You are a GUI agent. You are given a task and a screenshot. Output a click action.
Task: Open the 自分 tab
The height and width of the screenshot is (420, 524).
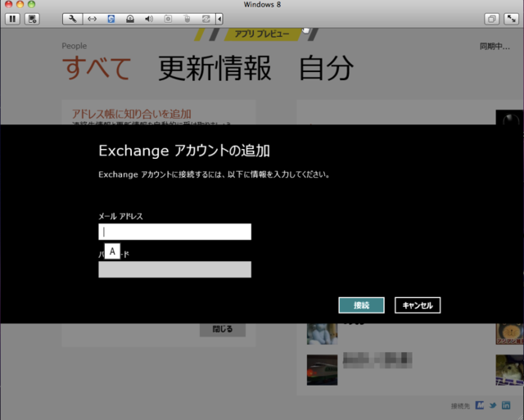click(x=326, y=68)
